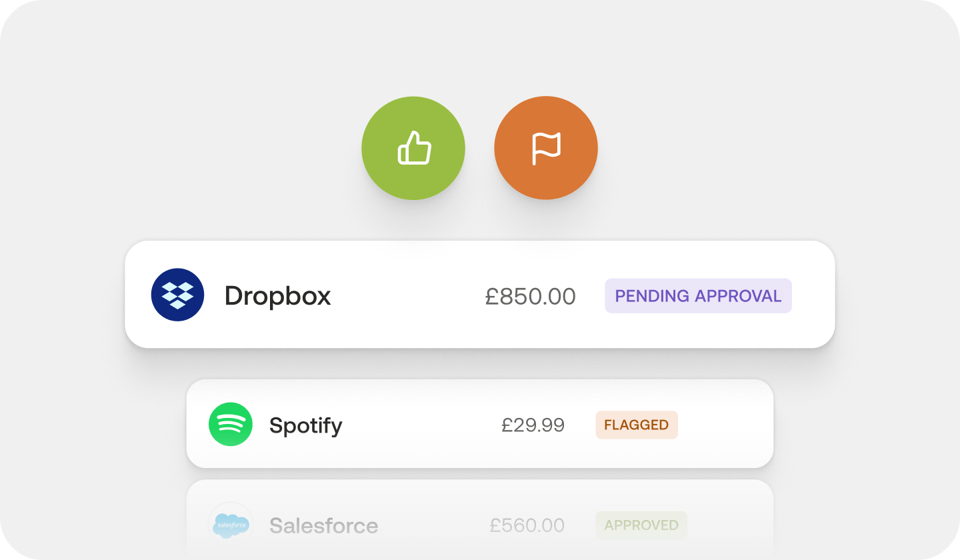Click the Approved status badge

pos(641,525)
